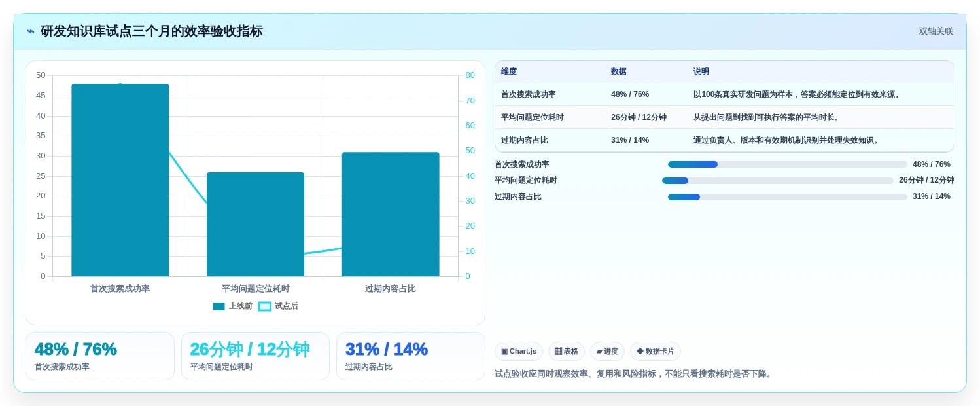This screenshot has width=980, height=406.
Task: Click the 平均问题定位耗时 x-axis label
Action: (x=255, y=288)
